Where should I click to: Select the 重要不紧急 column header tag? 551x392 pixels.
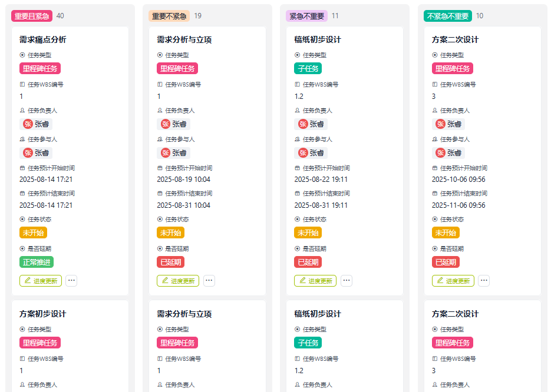point(169,16)
